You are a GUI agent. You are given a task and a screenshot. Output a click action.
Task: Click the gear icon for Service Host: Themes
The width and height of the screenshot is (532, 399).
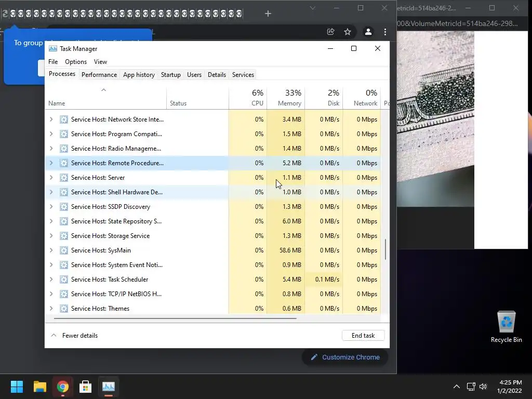tap(64, 309)
